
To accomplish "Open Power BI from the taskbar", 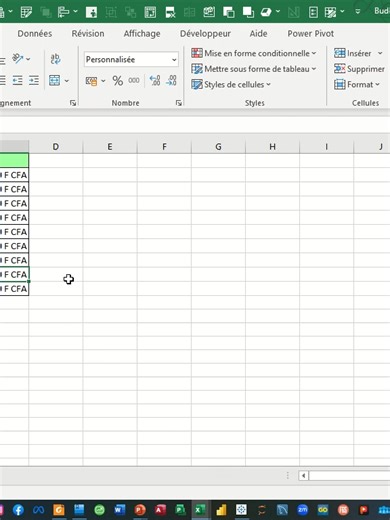I will point(221,510).
